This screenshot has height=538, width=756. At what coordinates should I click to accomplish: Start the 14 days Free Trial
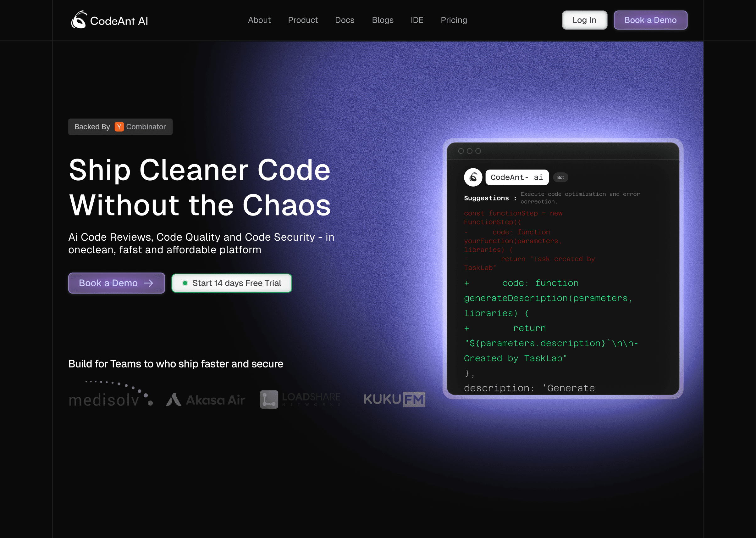232,283
